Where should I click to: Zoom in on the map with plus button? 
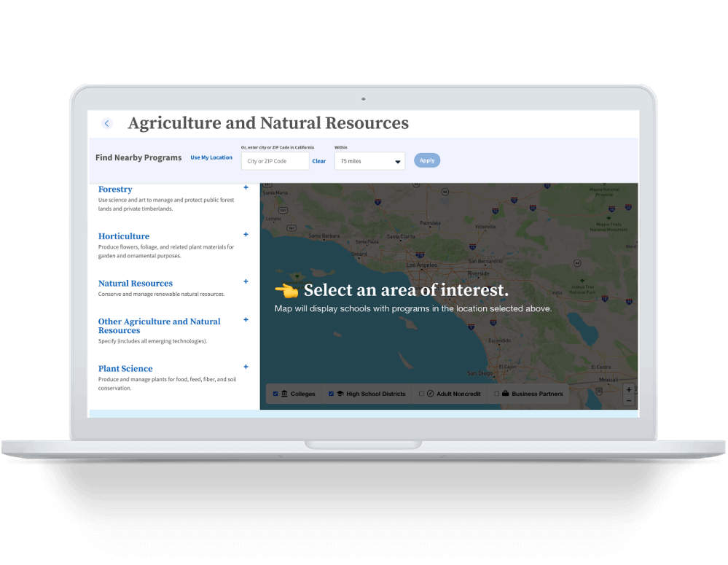pos(629,390)
